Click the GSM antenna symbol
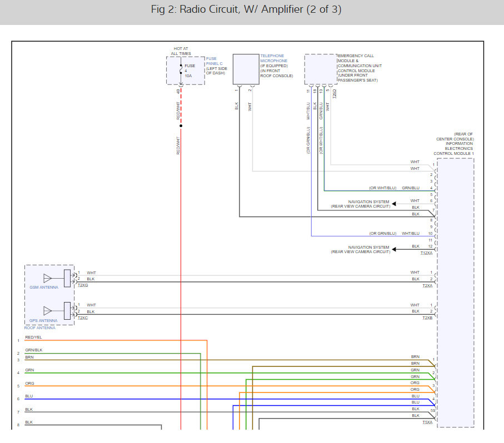Viewport: 504px width, 443px height. (x=48, y=278)
